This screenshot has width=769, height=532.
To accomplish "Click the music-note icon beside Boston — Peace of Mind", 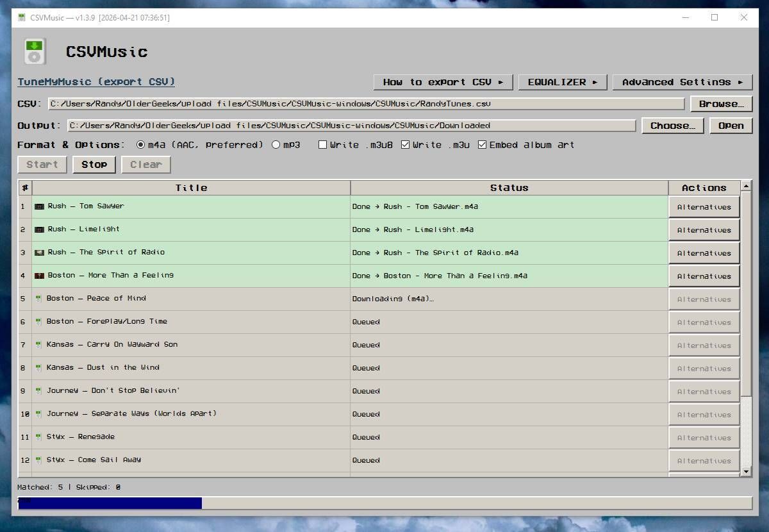I will point(40,299).
